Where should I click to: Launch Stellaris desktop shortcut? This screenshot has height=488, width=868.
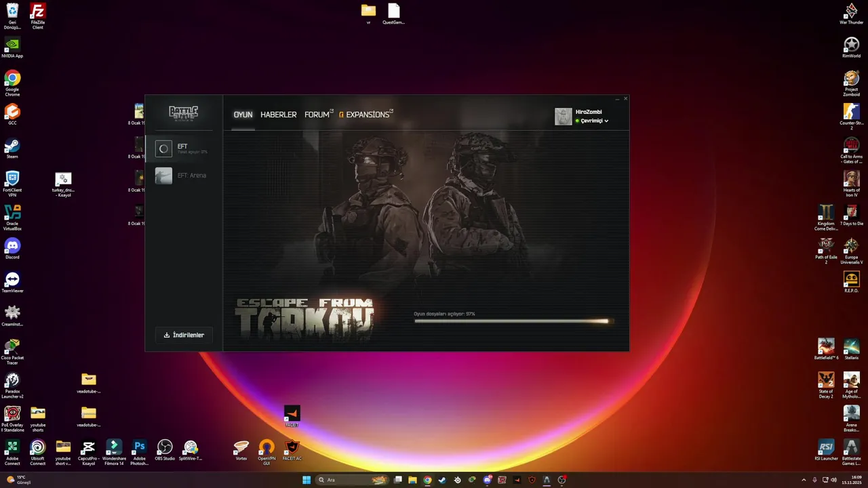(x=851, y=349)
